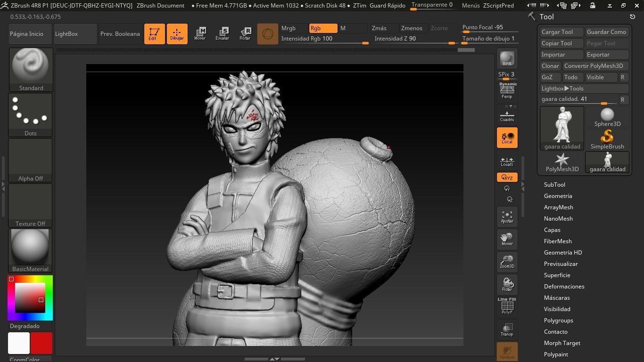The height and width of the screenshot is (362, 644).
Task: Toggle PolyF line fill display
Action: 507,306
